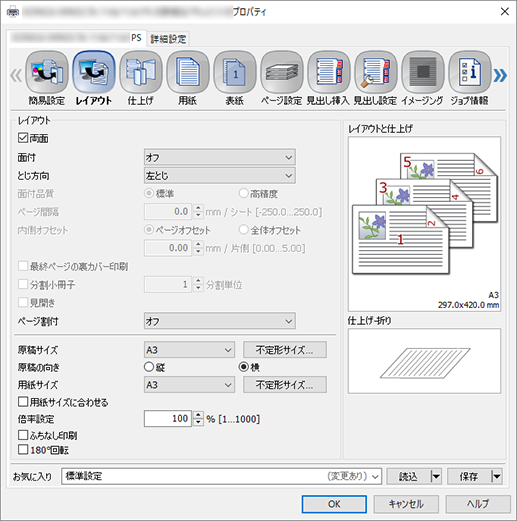Select the ジョブ情報 icon
The height and width of the screenshot is (521, 517).
point(470,72)
